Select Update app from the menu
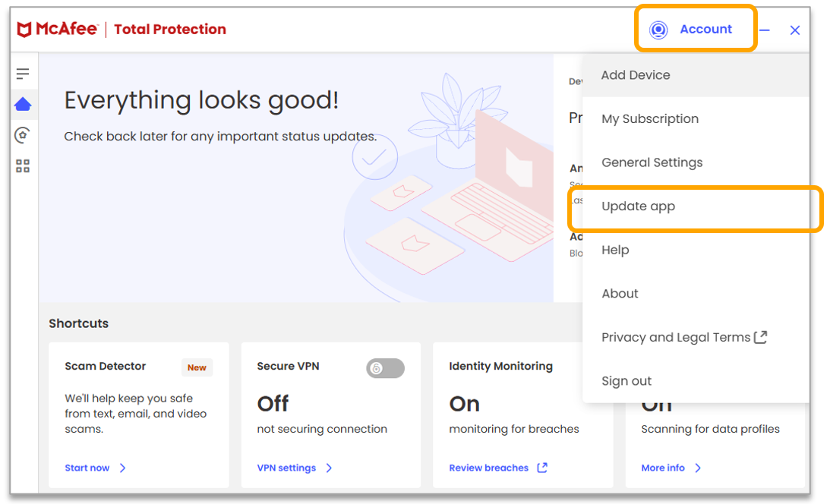This screenshot has width=830, height=504. 638,206
